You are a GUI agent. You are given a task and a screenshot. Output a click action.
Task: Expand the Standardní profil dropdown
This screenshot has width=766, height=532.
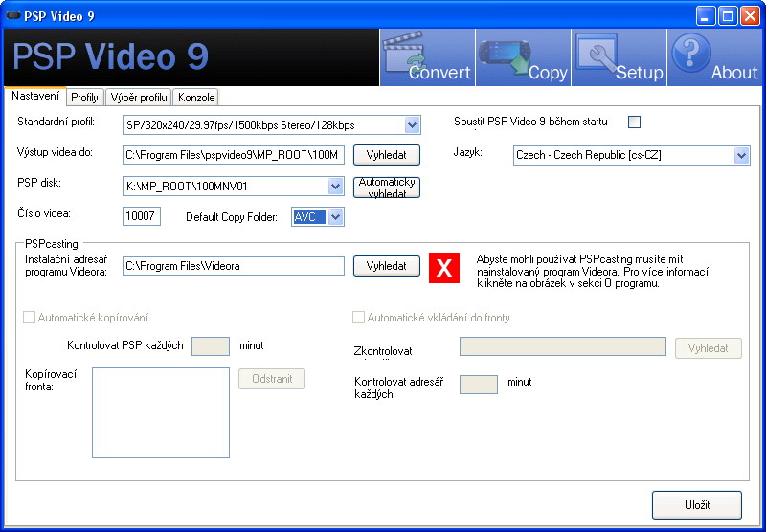(x=412, y=125)
